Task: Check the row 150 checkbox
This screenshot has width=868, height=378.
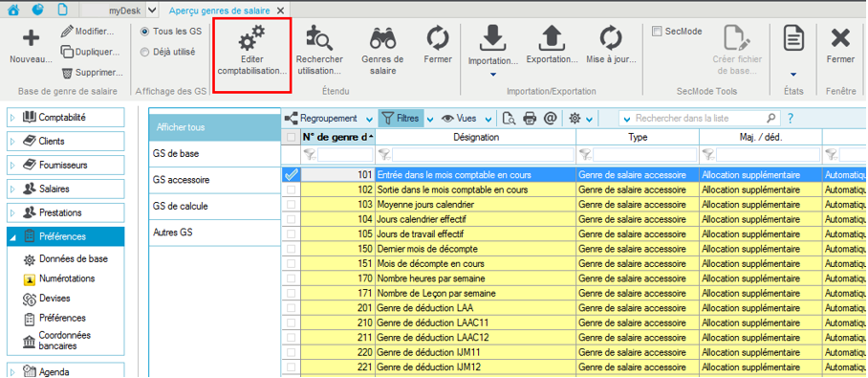Action: click(x=291, y=249)
